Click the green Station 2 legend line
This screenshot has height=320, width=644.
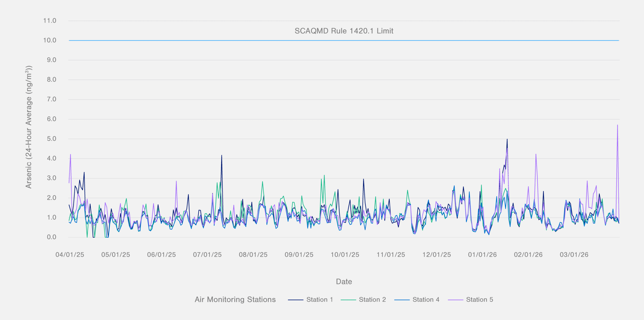pos(348,300)
